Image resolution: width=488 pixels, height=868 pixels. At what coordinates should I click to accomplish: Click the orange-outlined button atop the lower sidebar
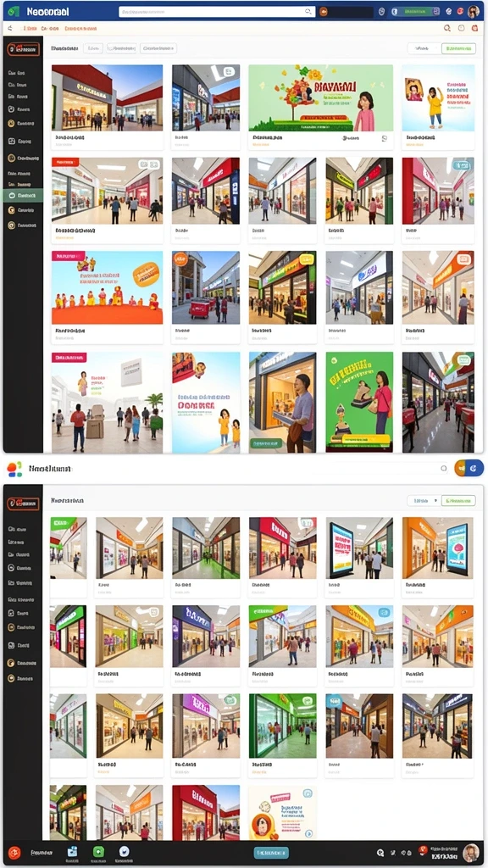coord(23,504)
